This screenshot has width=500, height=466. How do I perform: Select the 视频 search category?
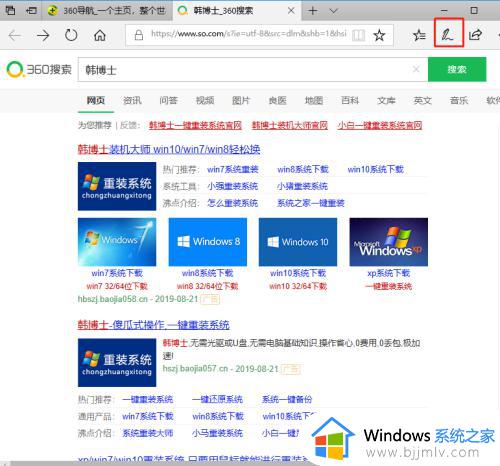(x=205, y=100)
